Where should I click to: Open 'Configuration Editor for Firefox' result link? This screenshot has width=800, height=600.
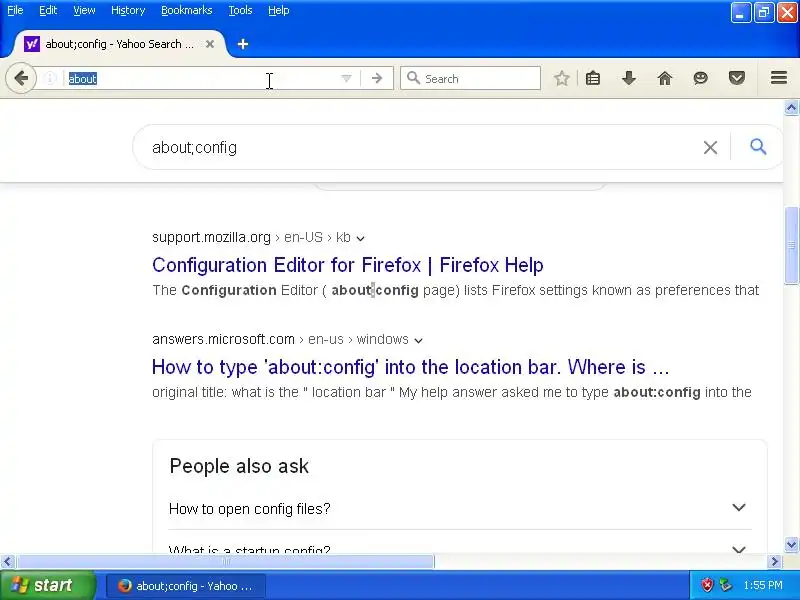point(348,265)
